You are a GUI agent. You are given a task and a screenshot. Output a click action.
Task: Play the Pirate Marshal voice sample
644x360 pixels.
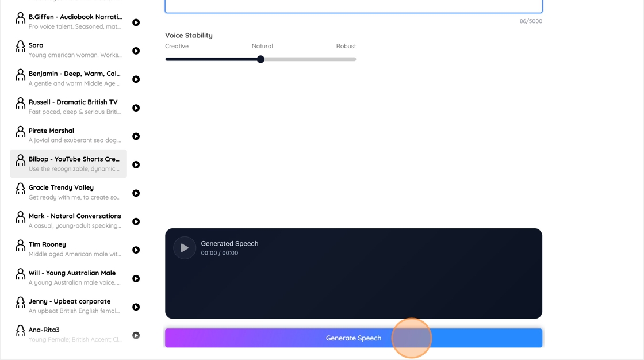[x=136, y=136]
